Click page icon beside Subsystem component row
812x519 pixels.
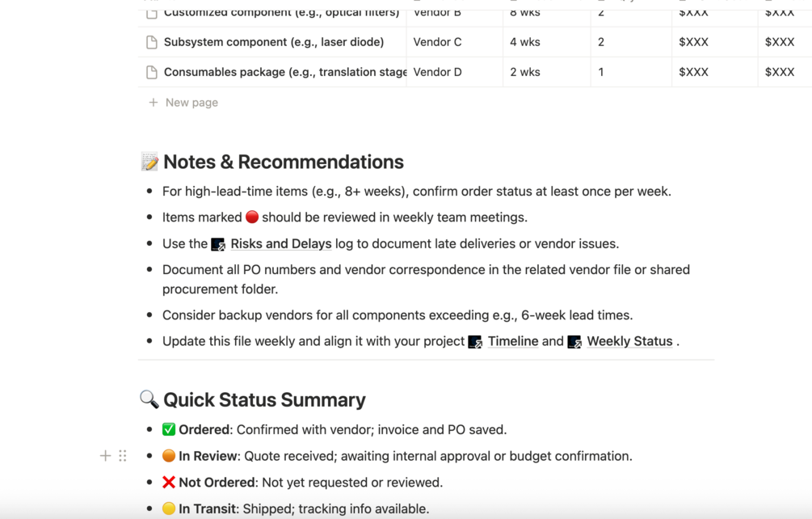[152, 42]
